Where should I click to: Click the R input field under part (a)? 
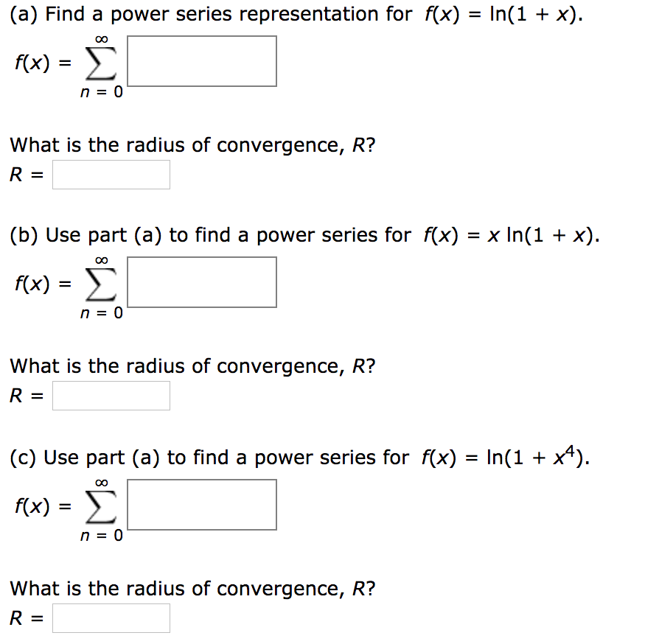coord(111,175)
